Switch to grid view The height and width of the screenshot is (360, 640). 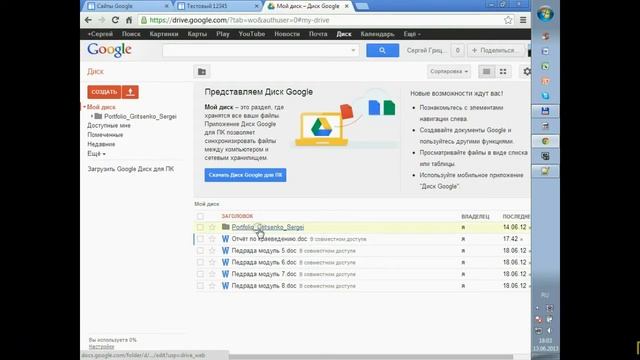[503, 72]
